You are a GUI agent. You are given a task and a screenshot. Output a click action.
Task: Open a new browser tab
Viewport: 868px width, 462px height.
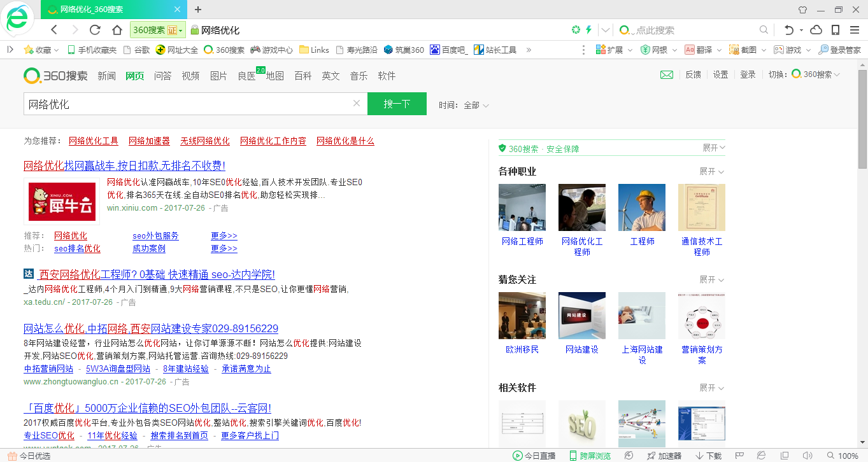pos(198,10)
